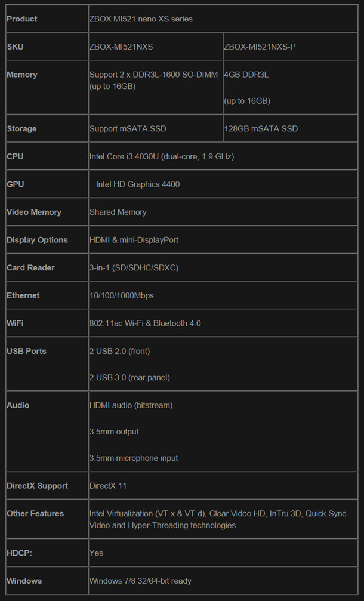Click the Memory row label
The width and height of the screenshot is (364, 601).
point(22,75)
